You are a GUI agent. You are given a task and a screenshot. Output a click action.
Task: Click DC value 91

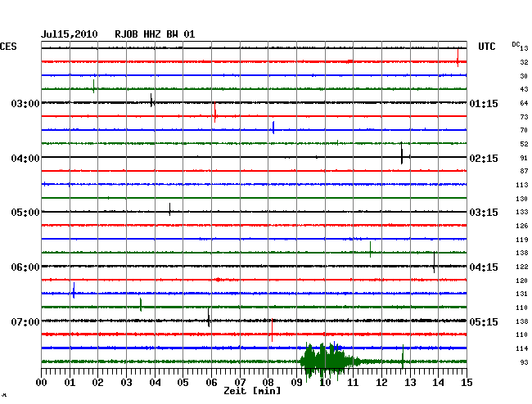click(524, 158)
